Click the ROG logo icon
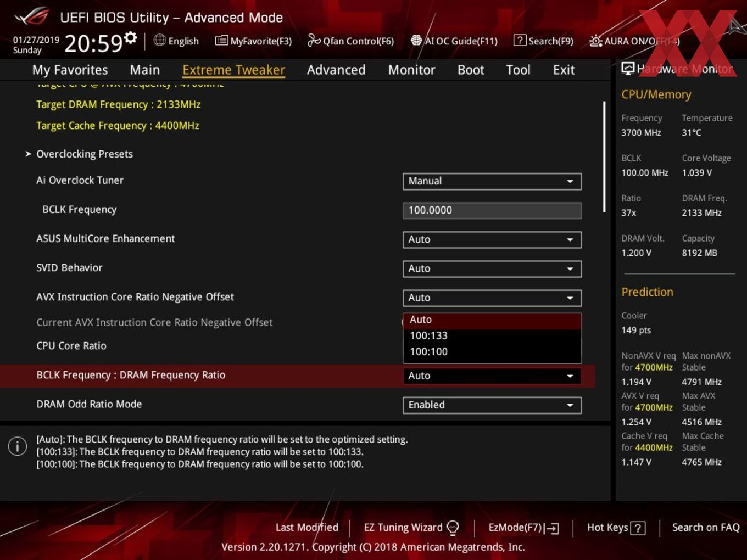The height and width of the screenshot is (560, 747). (32, 16)
